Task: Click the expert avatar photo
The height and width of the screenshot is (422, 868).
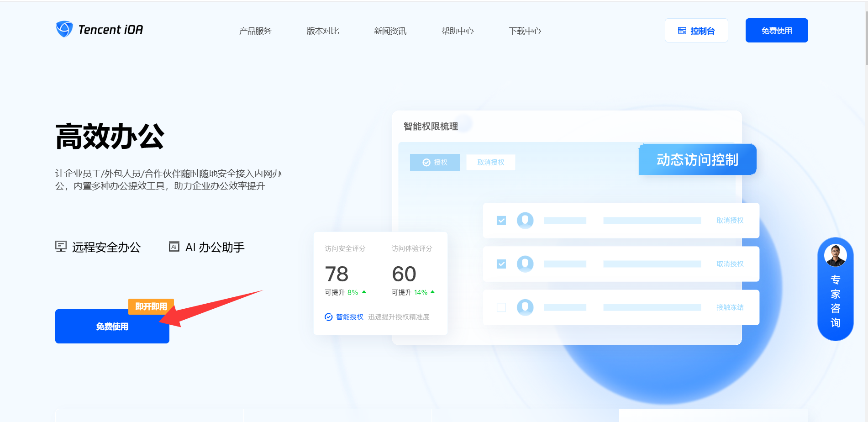Action: [836, 255]
